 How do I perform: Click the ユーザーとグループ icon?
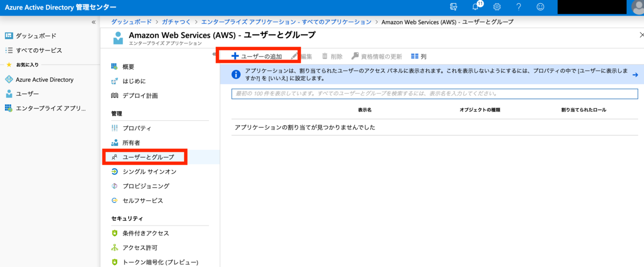[114, 157]
